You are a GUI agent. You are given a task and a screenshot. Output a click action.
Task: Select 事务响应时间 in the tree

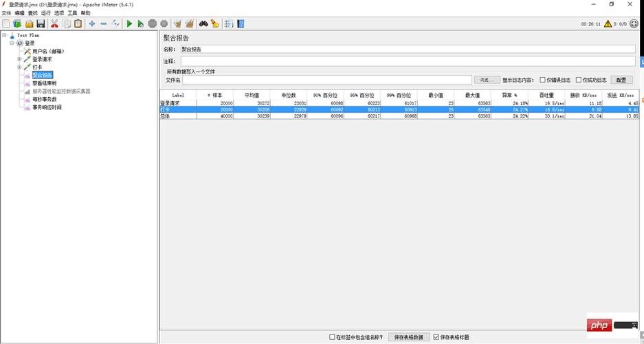coord(47,107)
